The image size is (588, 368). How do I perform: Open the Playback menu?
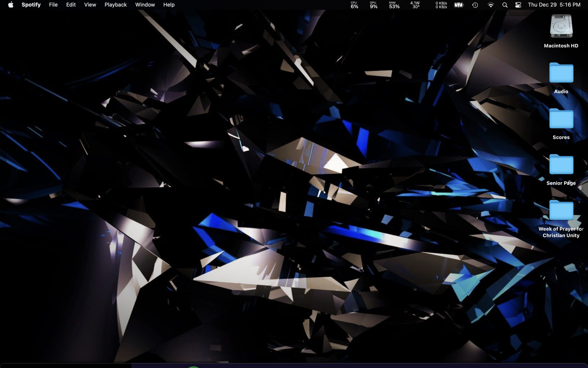[116, 5]
